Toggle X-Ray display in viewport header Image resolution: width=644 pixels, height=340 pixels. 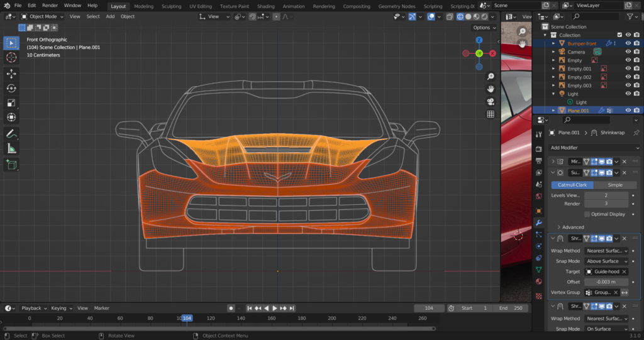450,17
